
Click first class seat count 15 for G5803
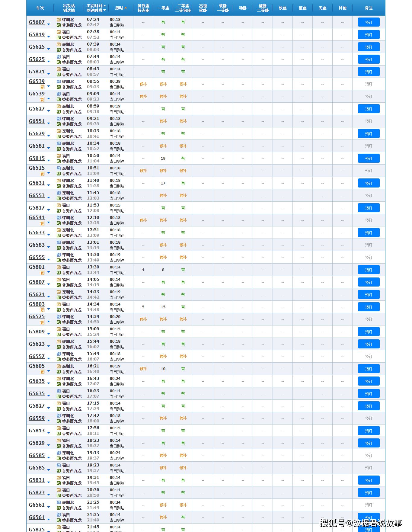click(x=163, y=307)
